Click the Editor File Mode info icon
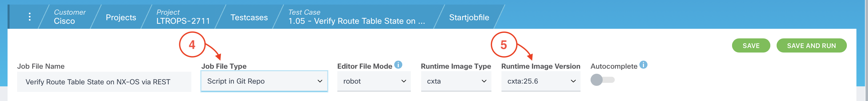Viewport: 868px width, 101px height. (398, 65)
